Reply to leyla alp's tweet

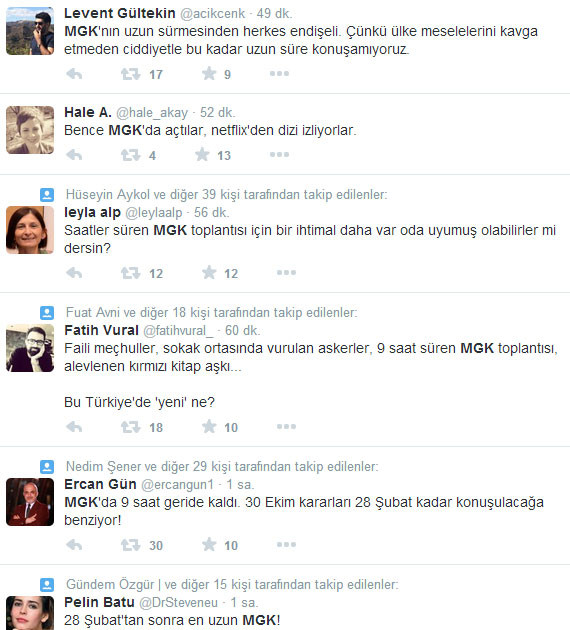point(74,273)
